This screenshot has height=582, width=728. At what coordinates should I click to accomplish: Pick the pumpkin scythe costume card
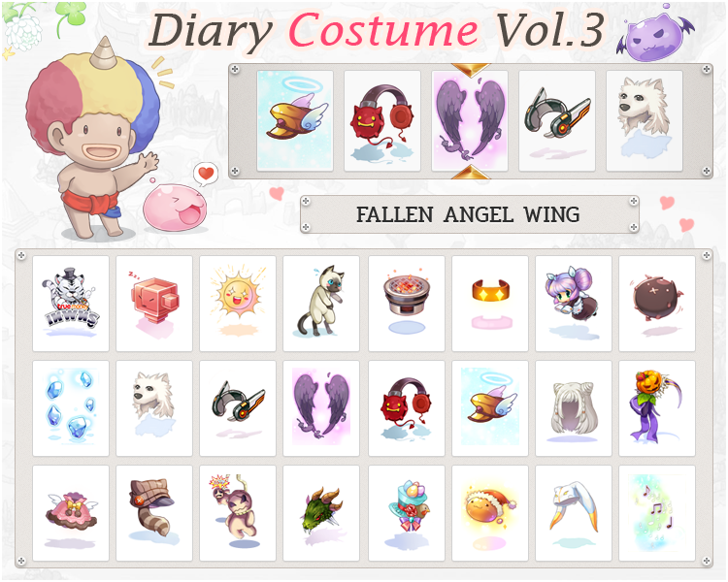[x=657, y=408]
